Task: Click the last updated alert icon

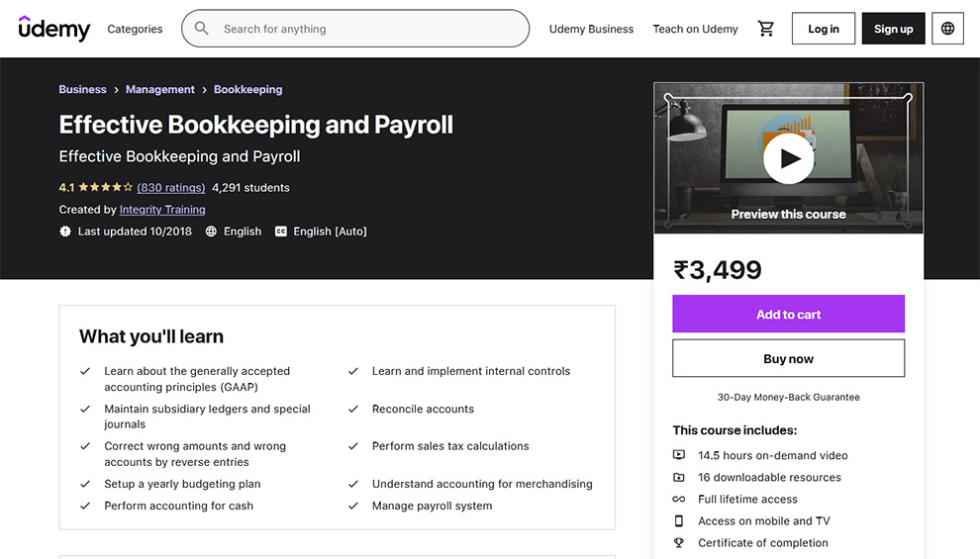Action: 65,232
